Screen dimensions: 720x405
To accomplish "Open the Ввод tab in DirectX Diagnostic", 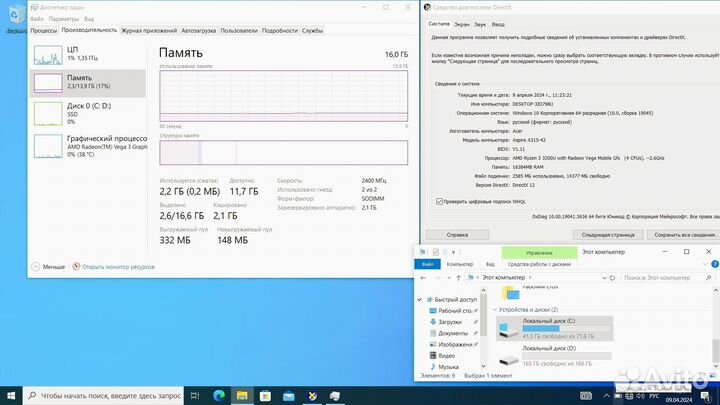I will click(x=498, y=25).
